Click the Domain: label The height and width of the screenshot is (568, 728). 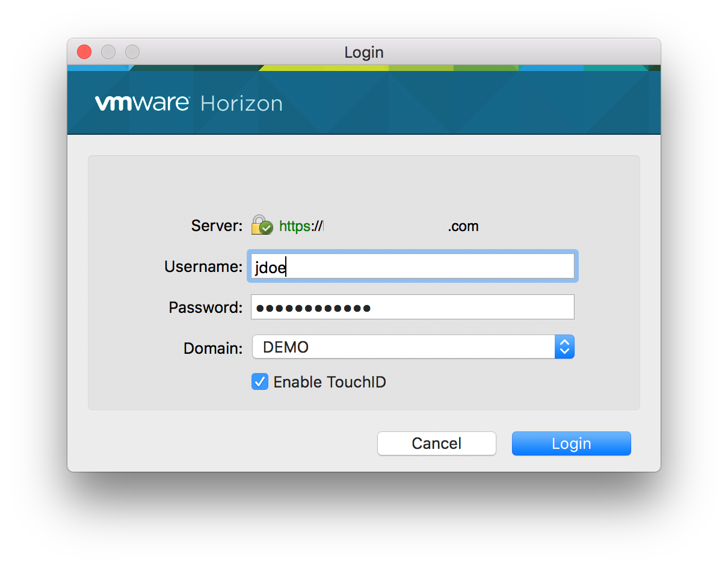(x=213, y=348)
